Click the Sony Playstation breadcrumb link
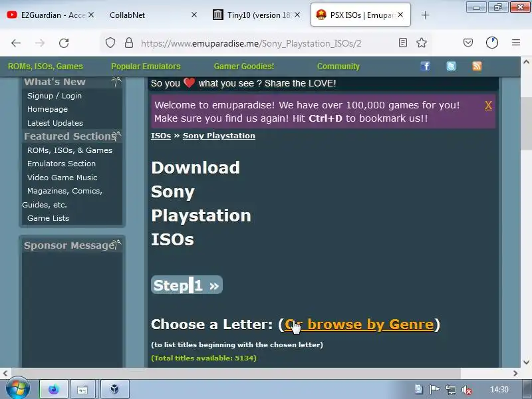532x399 pixels. [x=219, y=136]
